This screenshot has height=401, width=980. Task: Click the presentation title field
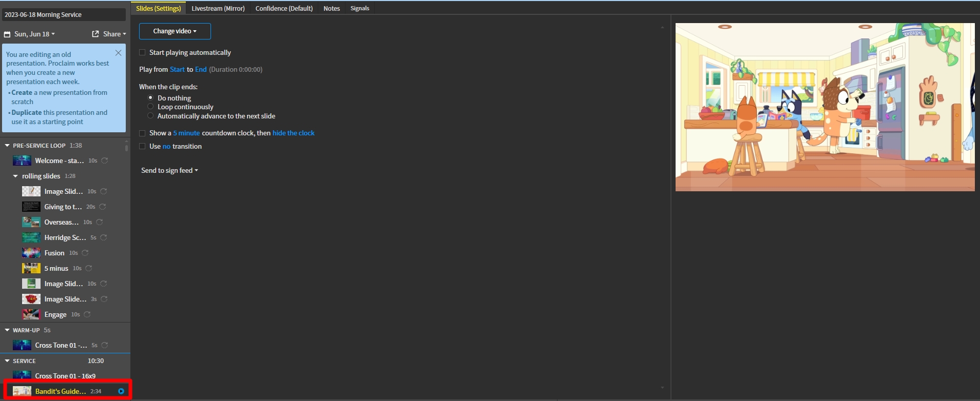(x=64, y=15)
